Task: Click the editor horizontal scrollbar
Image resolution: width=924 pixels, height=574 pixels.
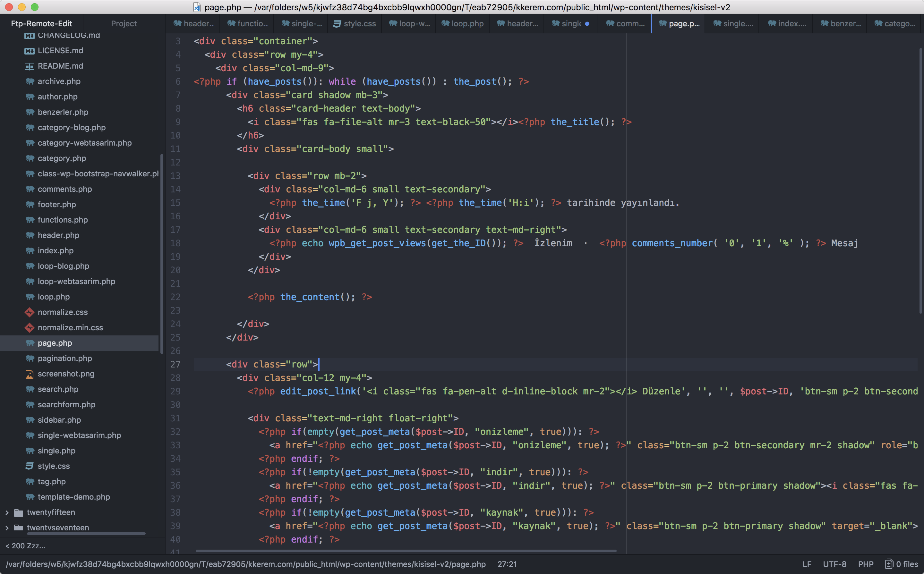Action: 406,551
